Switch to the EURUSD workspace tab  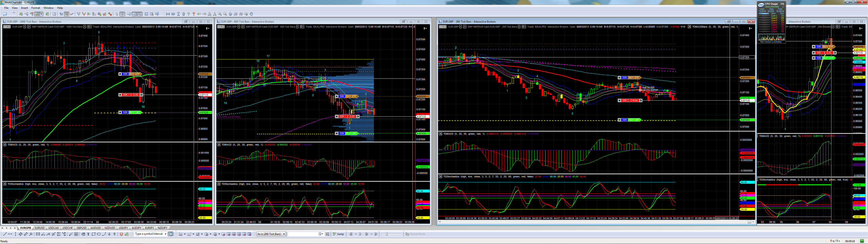point(39,228)
